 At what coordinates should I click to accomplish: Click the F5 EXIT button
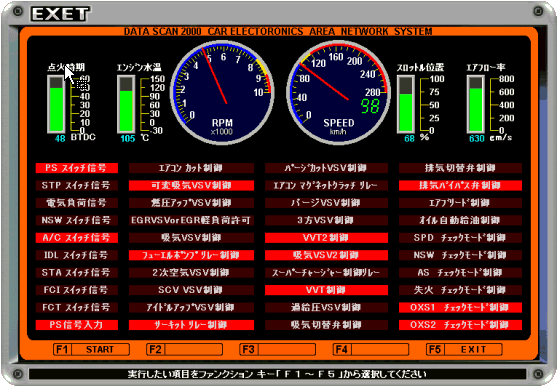pos(464,349)
